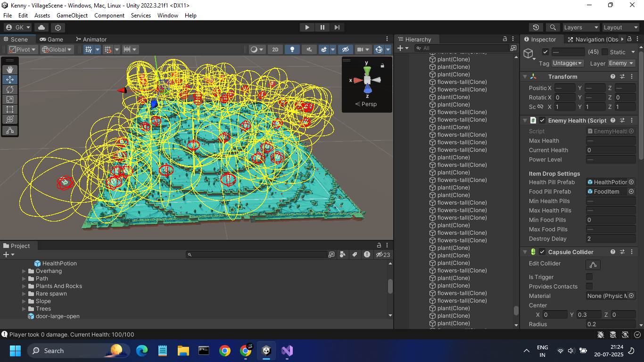644x362 pixels.
Task: Click the Edit Collider button
Action: click(x=593, y=264)
